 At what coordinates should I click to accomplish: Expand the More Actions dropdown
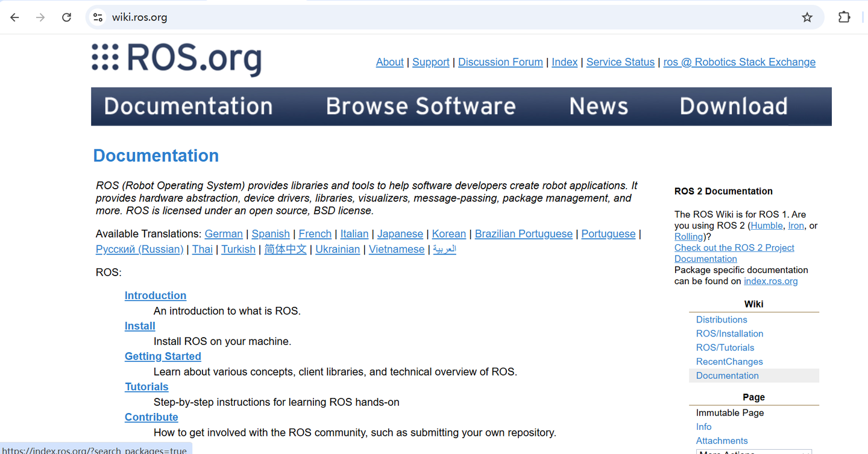click(754, 452)
